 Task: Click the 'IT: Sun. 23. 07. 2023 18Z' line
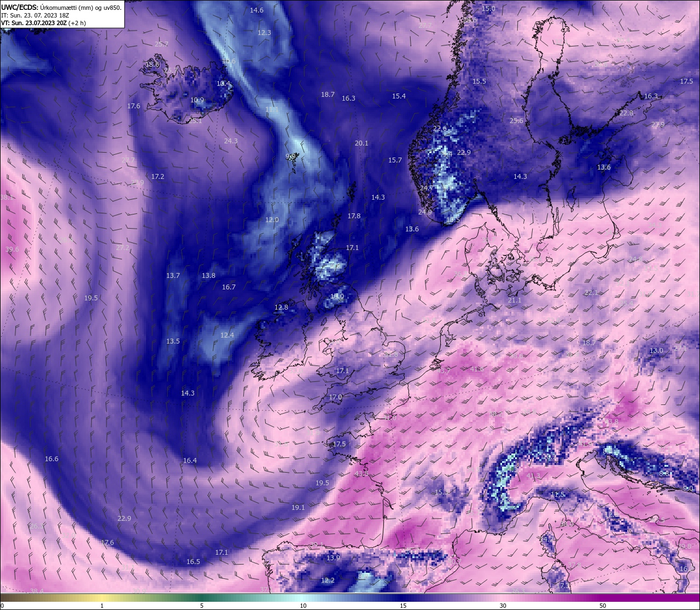pyautogui.click(x=35, y=15)
